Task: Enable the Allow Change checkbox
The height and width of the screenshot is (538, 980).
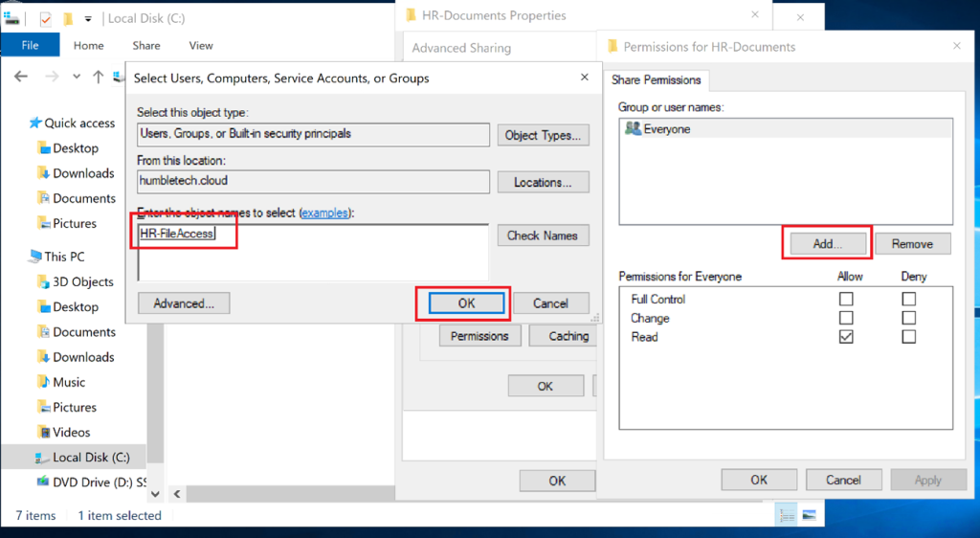Action: click(x=846, y=318)
